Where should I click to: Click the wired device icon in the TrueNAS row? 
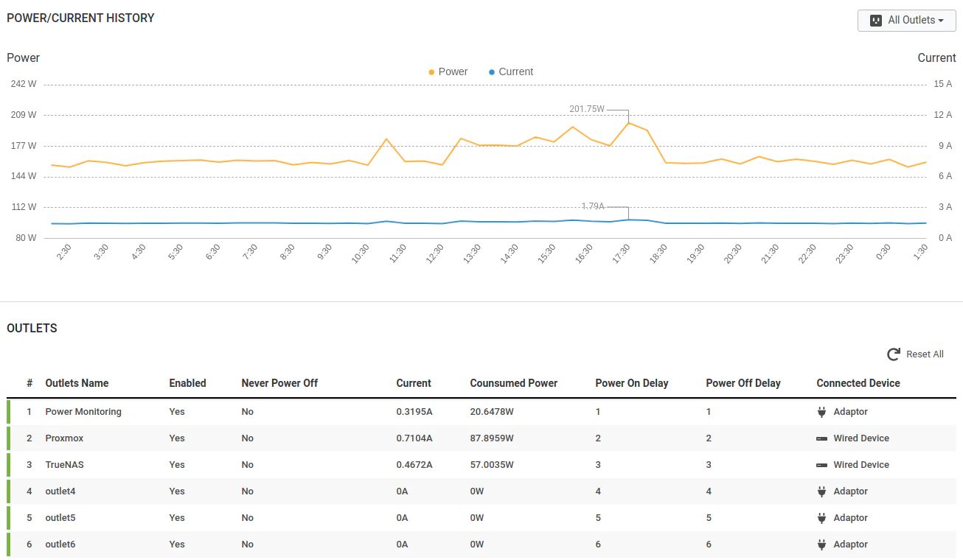coord(821,465)
